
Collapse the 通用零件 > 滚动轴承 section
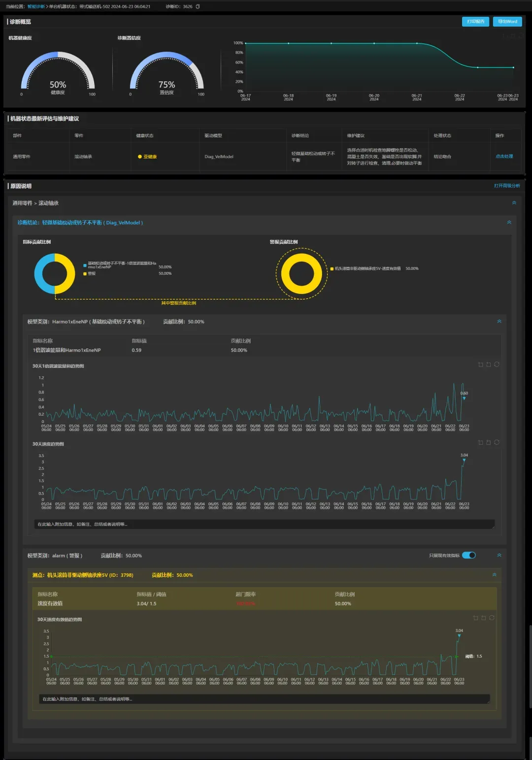coord(514,203)
